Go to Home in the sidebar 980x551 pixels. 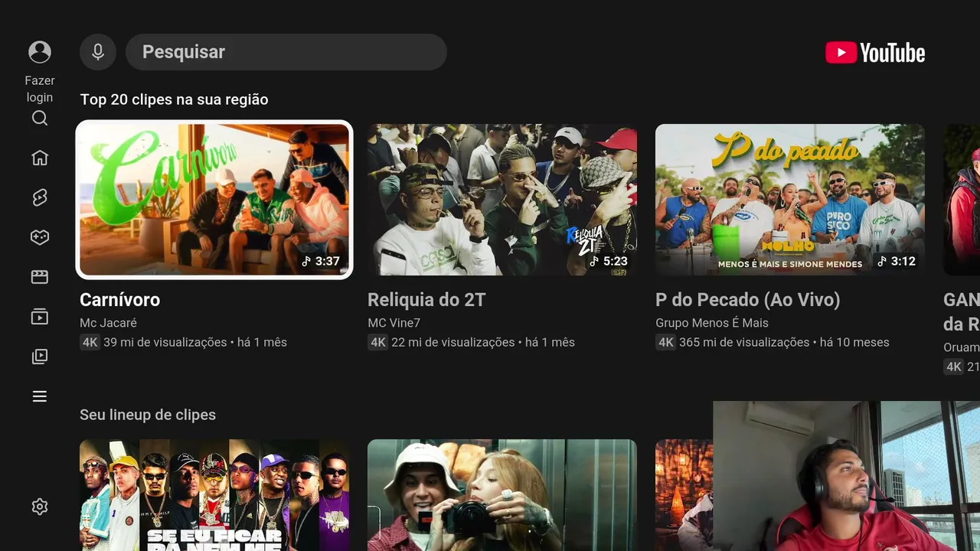pos(40,158)
